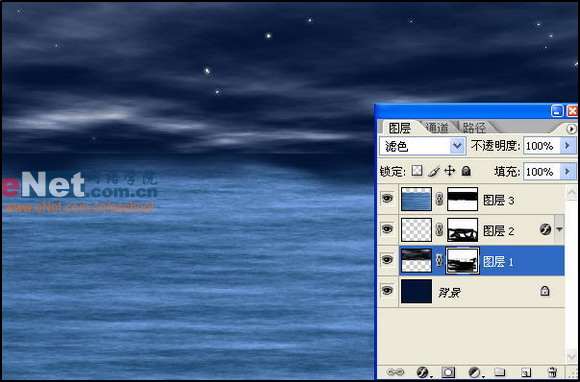The height and width of the screenshot is (382, 580).
Task: Switch to the 通道 tab
Action: [437, 128]
